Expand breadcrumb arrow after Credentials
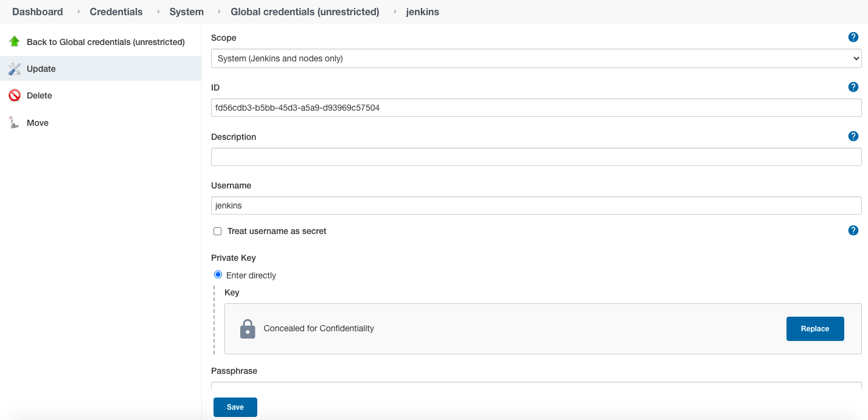 point(159,12)
